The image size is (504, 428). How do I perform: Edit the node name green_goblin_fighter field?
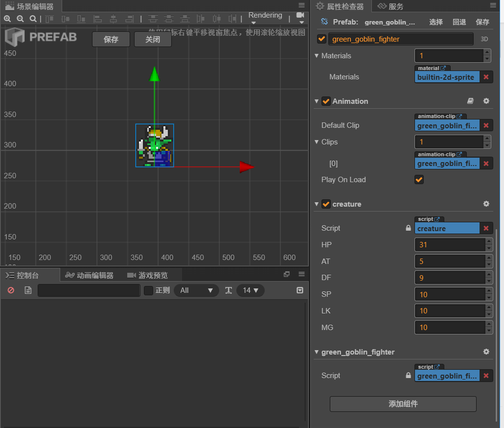click(x=400, y=39)
